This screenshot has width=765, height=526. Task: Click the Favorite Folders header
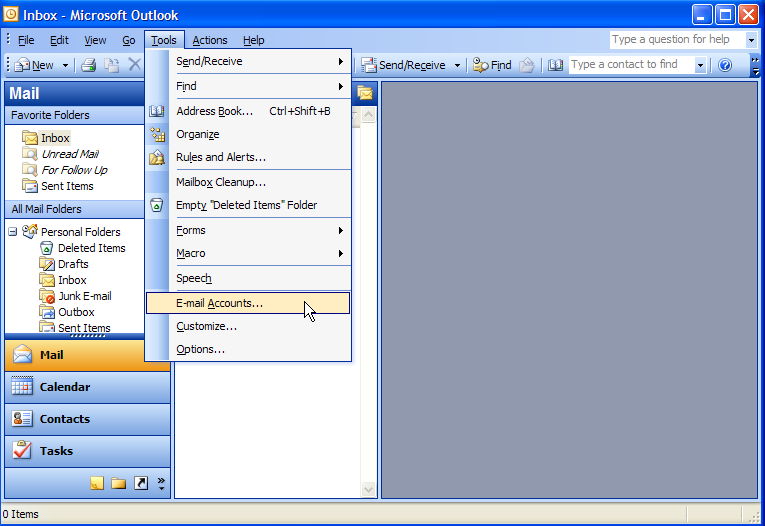pyautogui.click(x=75, y=115)
